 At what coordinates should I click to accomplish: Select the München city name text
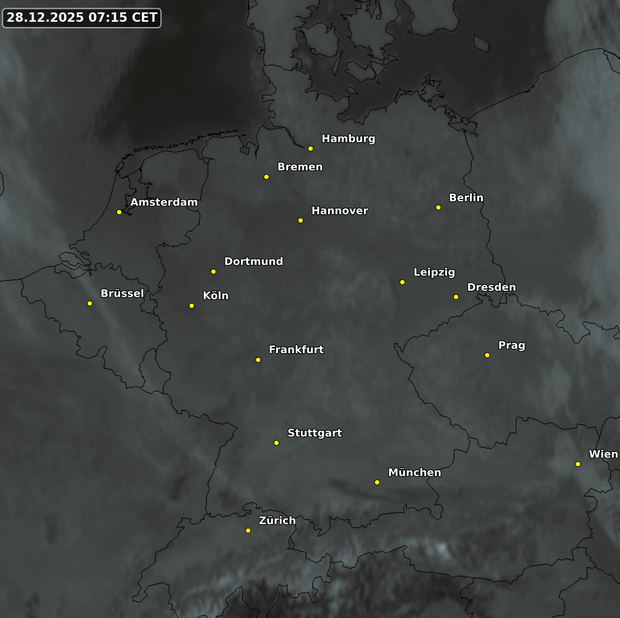[414, 473]
